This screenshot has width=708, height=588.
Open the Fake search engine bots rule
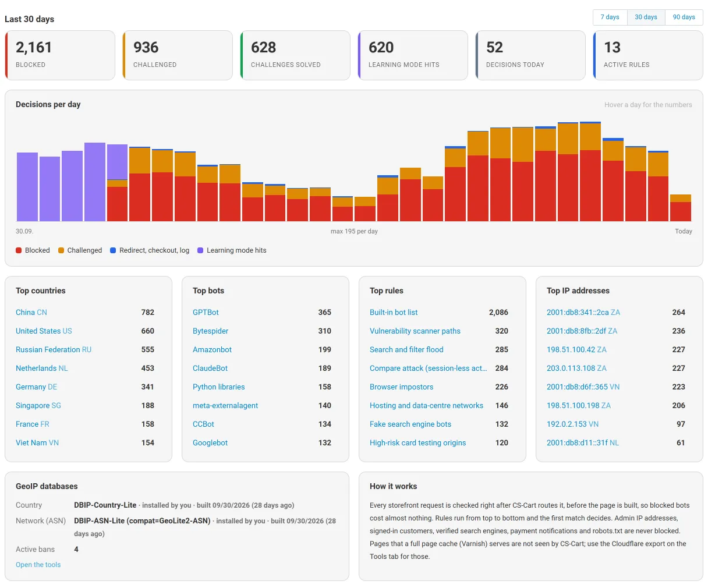[410, 424]
